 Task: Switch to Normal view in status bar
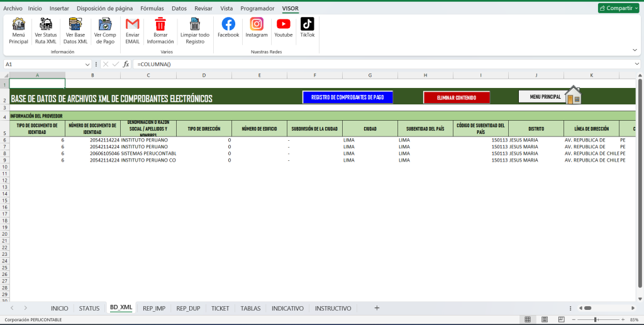tap(528, 320)
